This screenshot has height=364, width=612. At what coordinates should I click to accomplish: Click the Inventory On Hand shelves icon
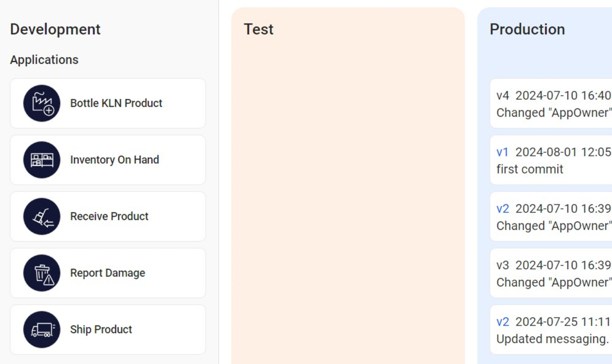[x=42, y=160]
